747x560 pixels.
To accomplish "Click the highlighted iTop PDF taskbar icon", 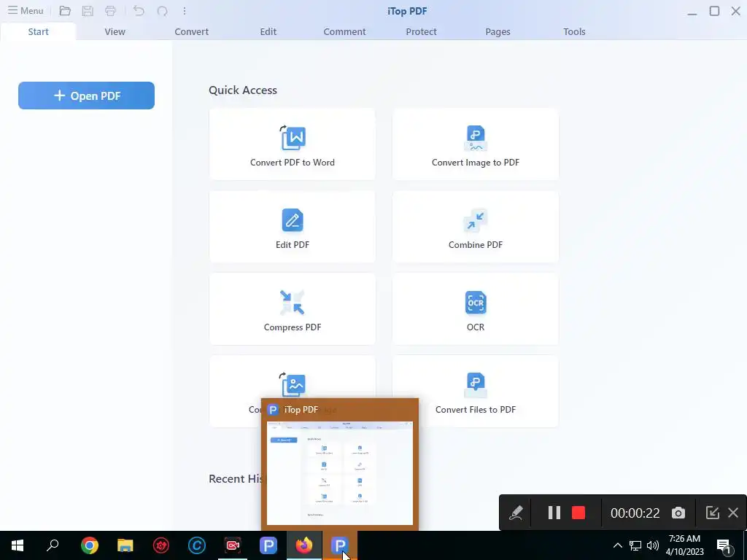I will pos(340,545).
